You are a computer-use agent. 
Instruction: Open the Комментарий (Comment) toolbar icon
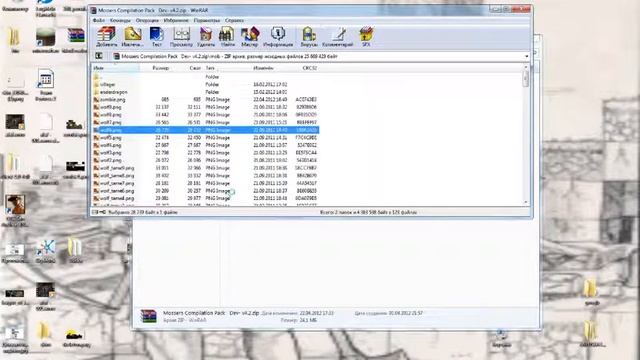coord(338,36)
